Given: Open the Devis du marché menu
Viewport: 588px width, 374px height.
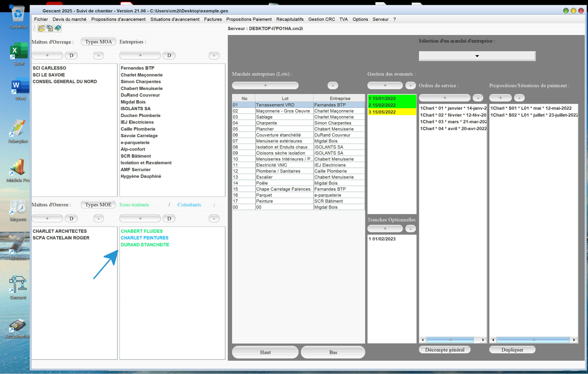Looking at the screenshot, I should tap(69, 19).
